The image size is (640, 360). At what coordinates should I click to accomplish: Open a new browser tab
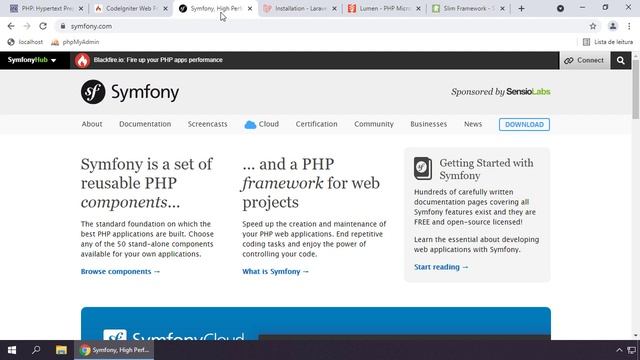(521, 9)
